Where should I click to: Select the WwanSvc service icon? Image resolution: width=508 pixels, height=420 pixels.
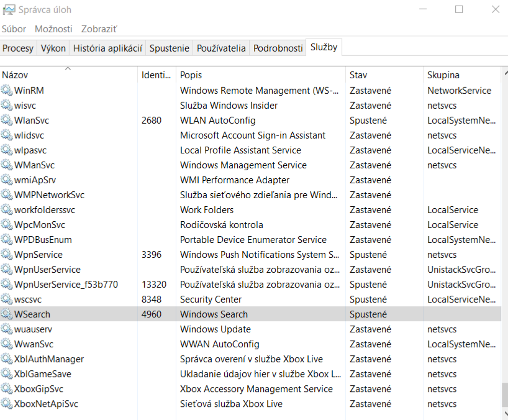(x=6, y=344)
